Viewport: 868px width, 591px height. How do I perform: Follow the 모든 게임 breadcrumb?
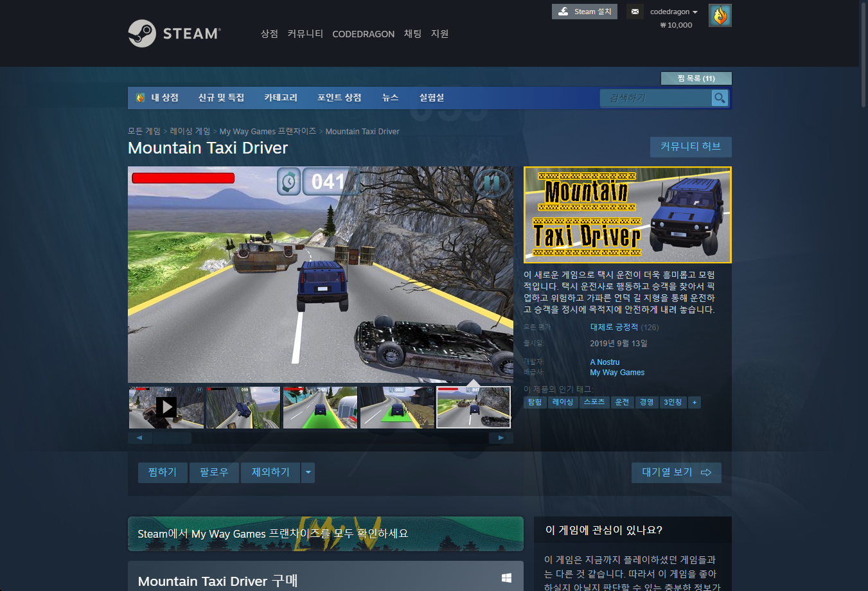(144, 131)
